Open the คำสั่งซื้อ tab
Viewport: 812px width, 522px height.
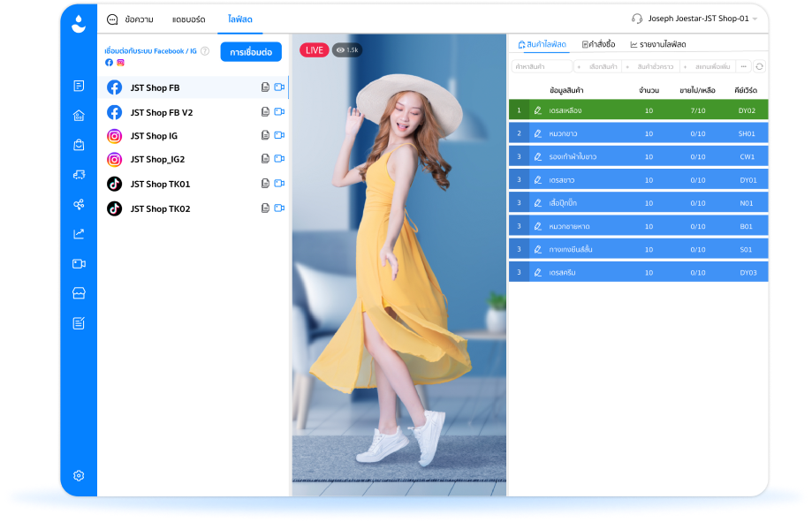pyautogui.click(x=599, y=44)
